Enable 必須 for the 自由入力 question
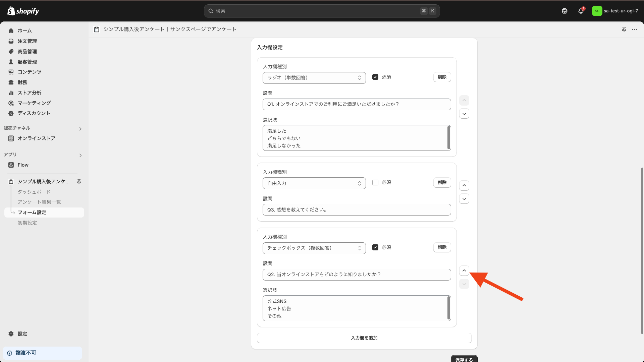Image resolution: width=644 pixels, height=362 pixels. 375,182
